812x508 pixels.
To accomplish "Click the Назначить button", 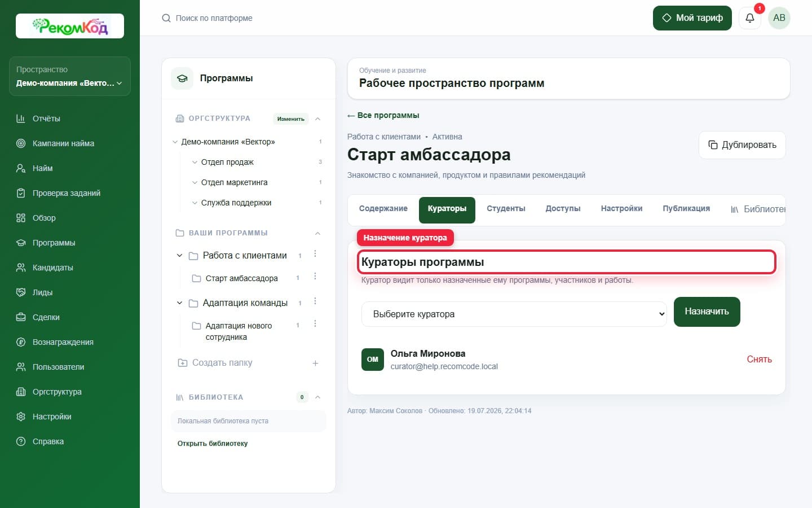I will click(x=707, y=312).
